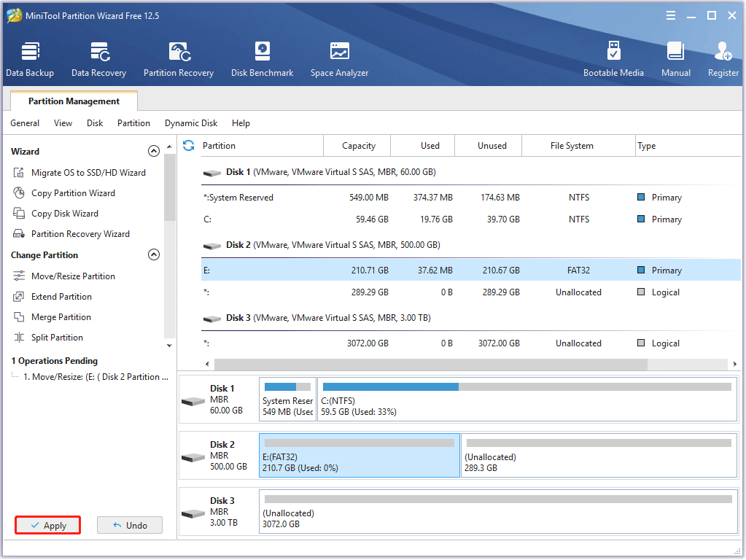This screenshot has height=560, width=746.
Task: Open the Partition menu
Action: tap(133, 123)
